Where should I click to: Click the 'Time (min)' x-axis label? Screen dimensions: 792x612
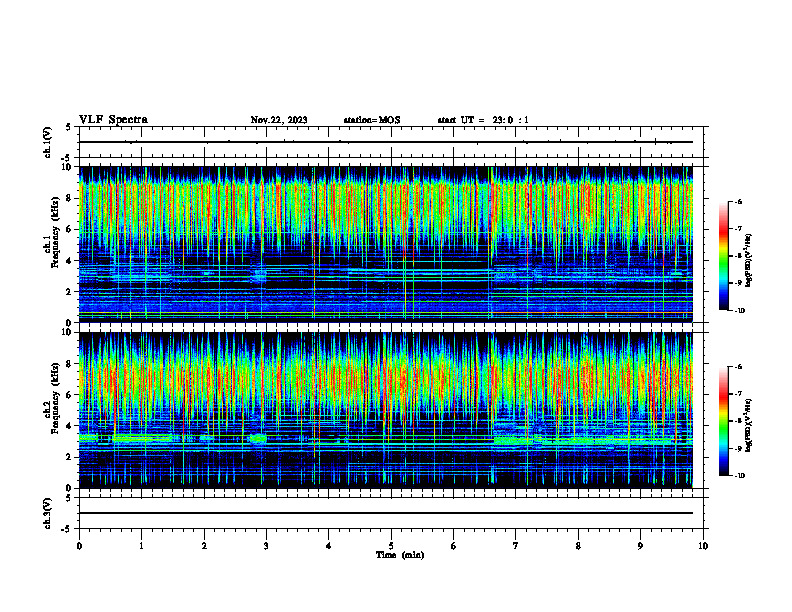pos(400,555)
